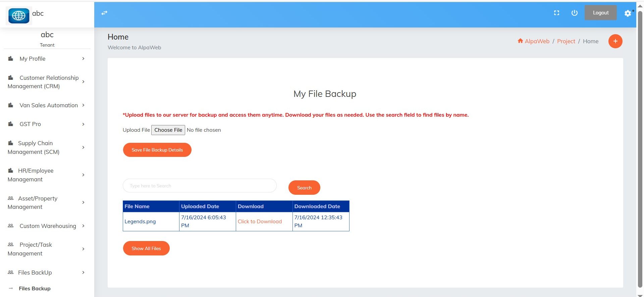Click the power icon in header

coord(574,13)
